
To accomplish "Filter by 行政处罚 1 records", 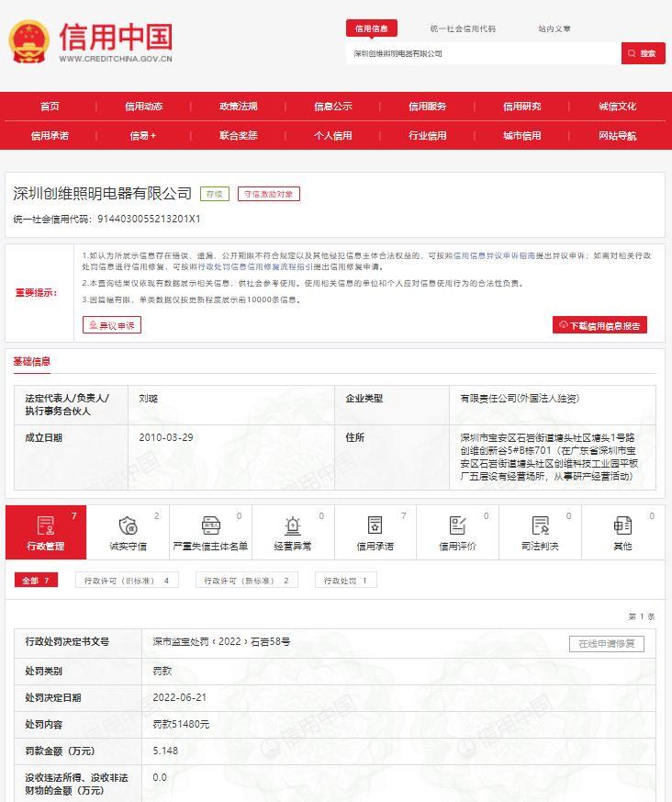I will [x=345, y=581].
